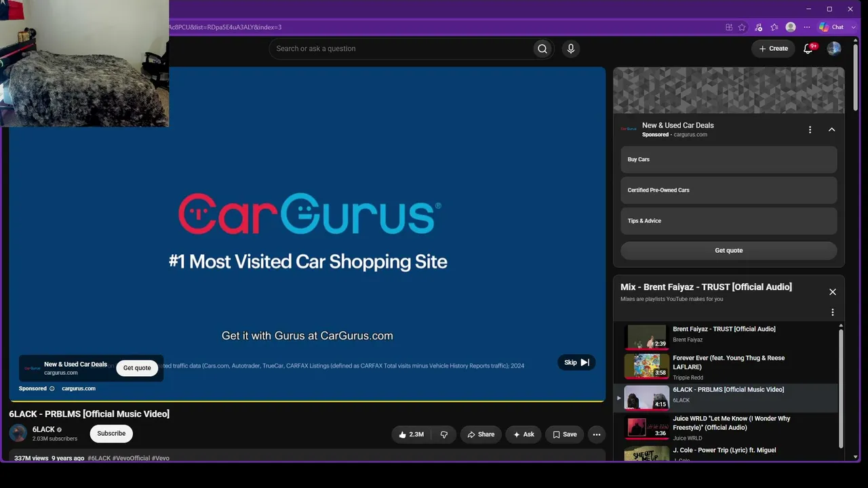
Task: Open the Mix playlist three-dot options
Action: pos(833,312)
